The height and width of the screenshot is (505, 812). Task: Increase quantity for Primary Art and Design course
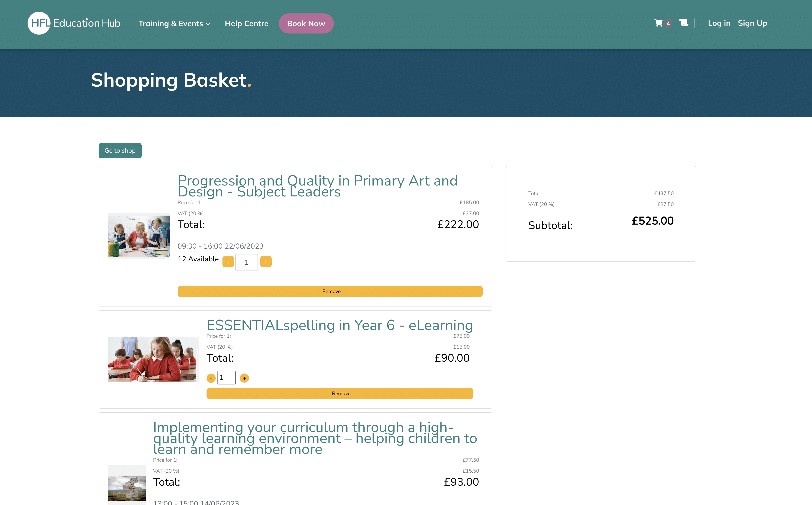click(266, 262)
